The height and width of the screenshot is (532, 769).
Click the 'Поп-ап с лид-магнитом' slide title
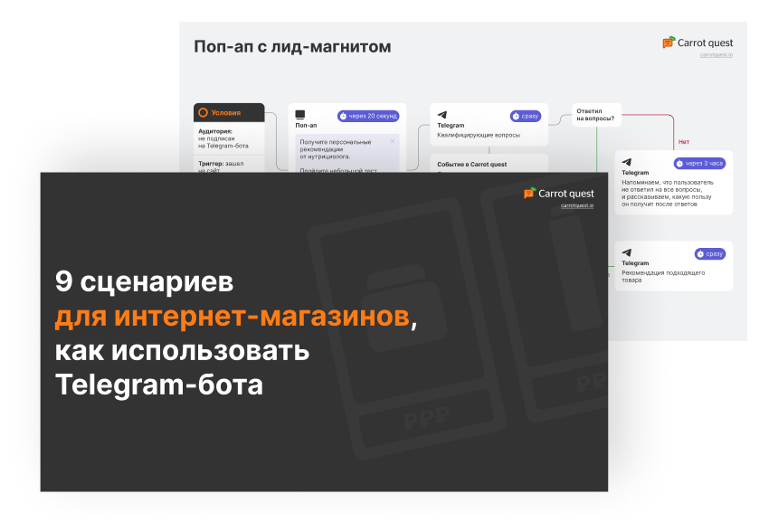click(x=292, y=46)
